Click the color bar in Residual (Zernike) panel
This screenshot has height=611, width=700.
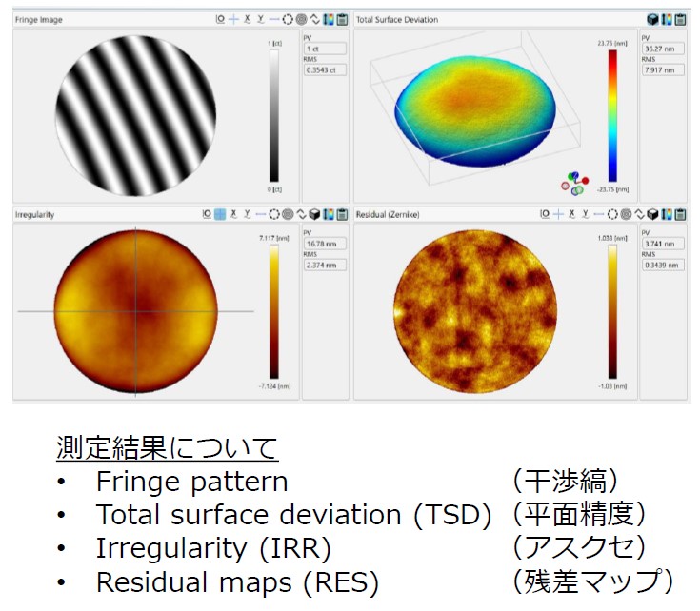click(612, 311)
